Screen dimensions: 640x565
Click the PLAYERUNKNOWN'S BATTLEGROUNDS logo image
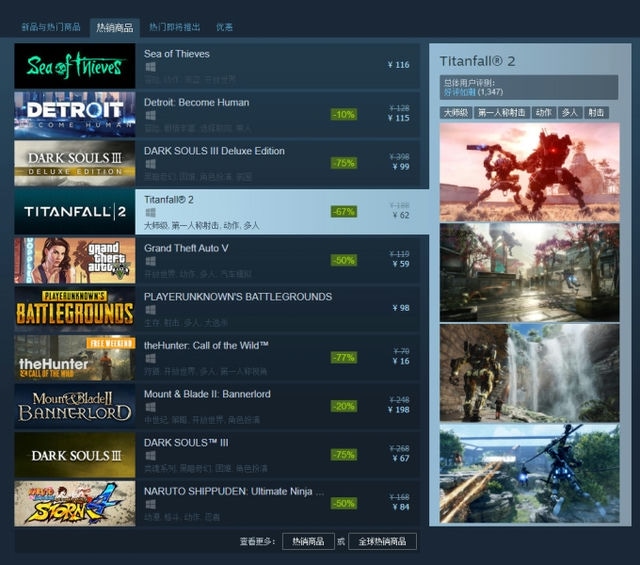coord(74,308)
